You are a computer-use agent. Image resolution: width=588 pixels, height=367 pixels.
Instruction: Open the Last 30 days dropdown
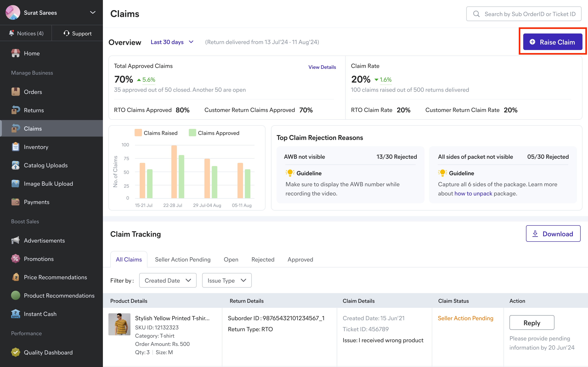pos(172,42)
